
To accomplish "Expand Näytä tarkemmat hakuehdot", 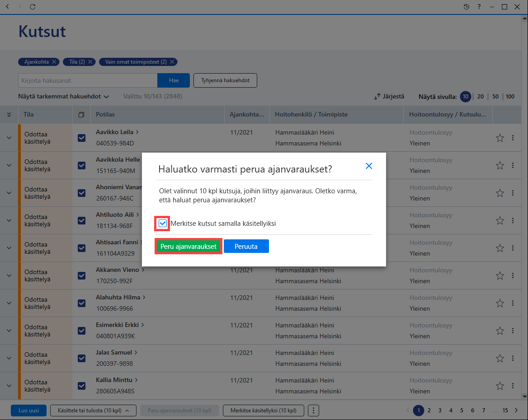I will pyautogui.click(x=64, y=97).
